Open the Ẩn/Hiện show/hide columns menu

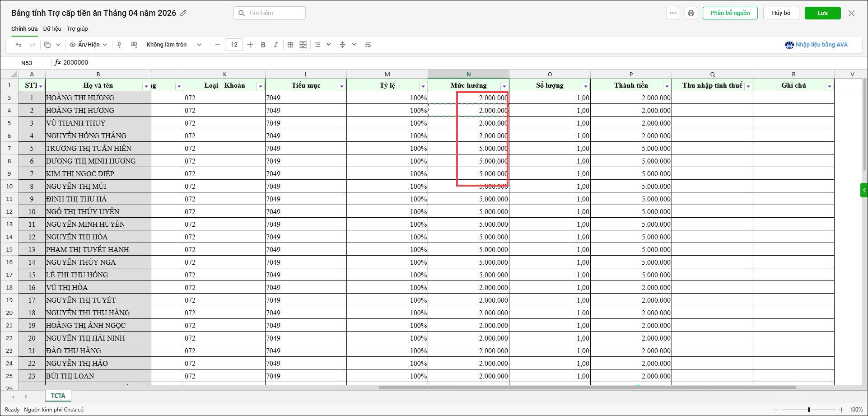click(x=89, y=45)
